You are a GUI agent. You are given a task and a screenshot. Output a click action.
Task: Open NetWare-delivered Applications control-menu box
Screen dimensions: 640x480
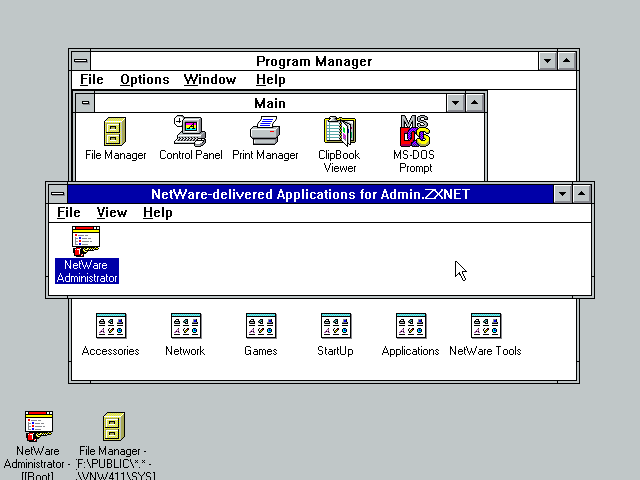[58, 193]
